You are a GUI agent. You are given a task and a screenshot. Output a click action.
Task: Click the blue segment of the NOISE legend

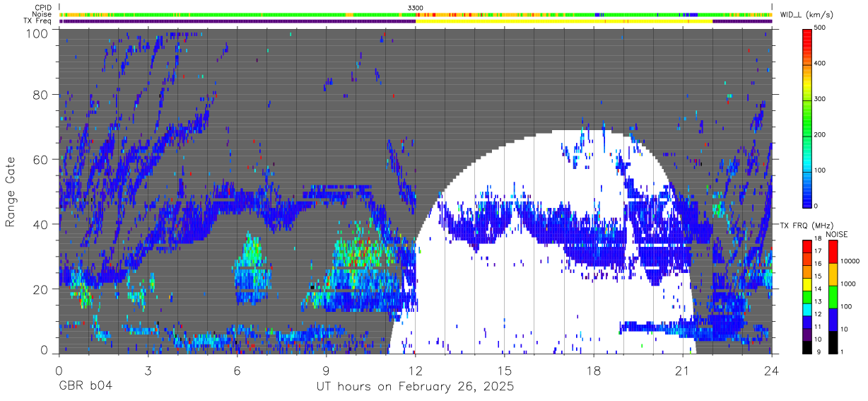(x=831, y=320)
